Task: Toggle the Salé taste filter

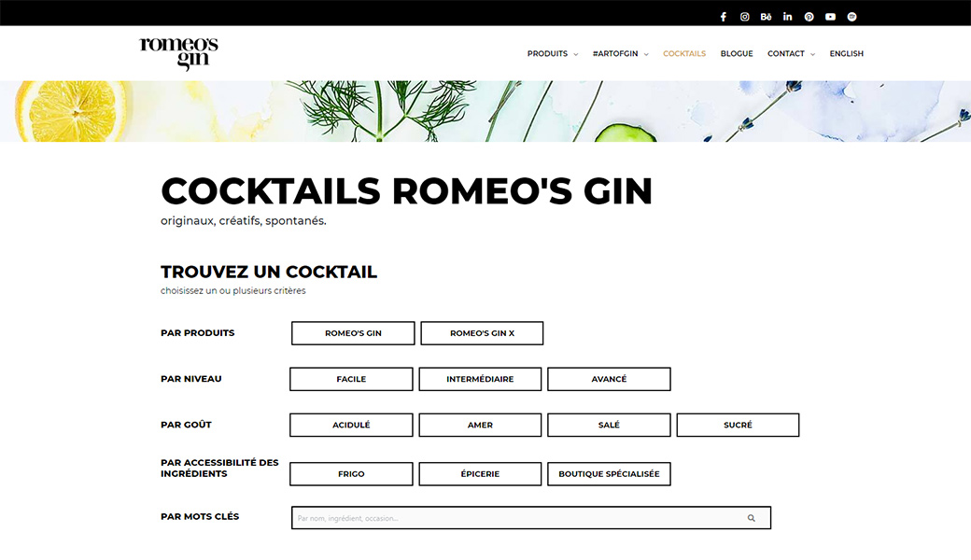Action: point(609,425)
